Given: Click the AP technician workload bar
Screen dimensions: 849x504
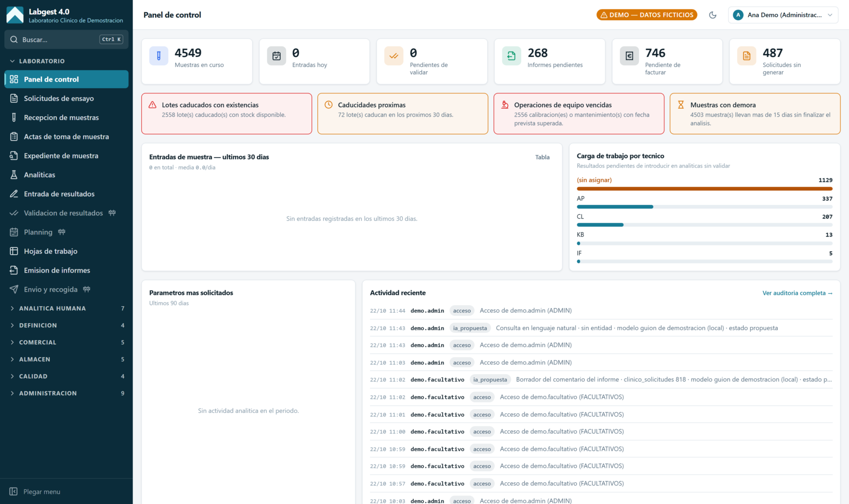Looking at the screenshot, I should point(705,207).
